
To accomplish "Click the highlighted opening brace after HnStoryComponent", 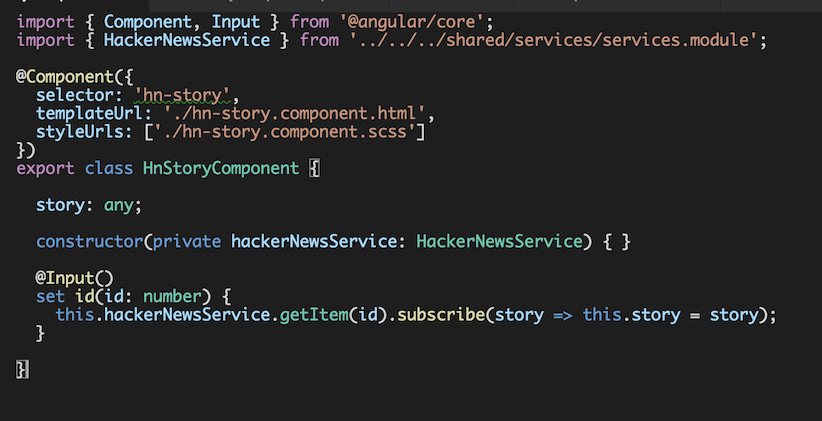I will (314, 169).
